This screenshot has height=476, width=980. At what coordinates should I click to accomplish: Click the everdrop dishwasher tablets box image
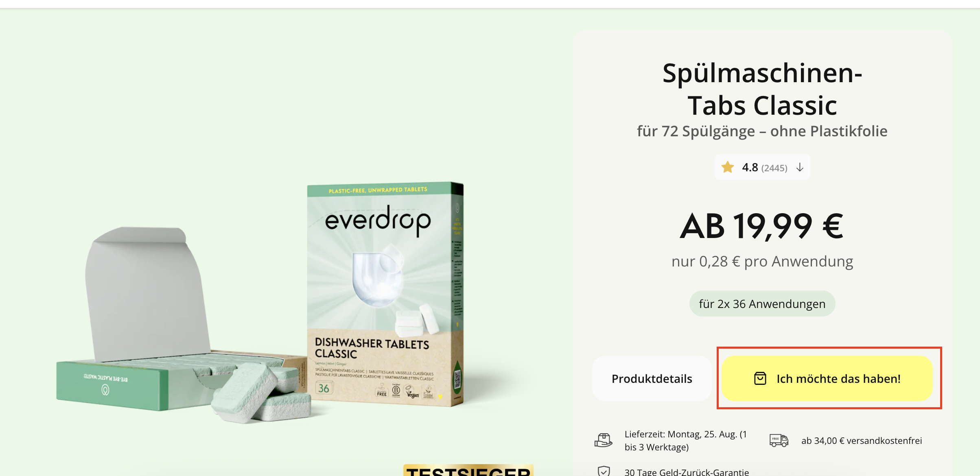385,294
